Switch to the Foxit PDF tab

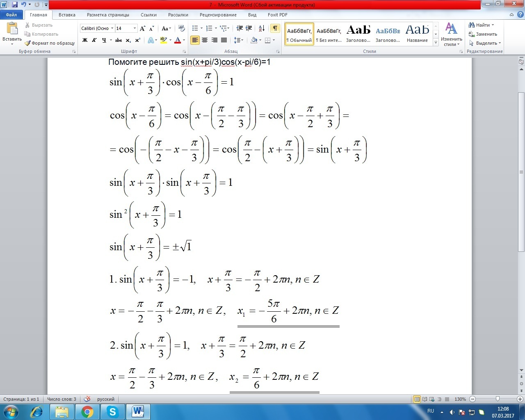tap(278, 15)
